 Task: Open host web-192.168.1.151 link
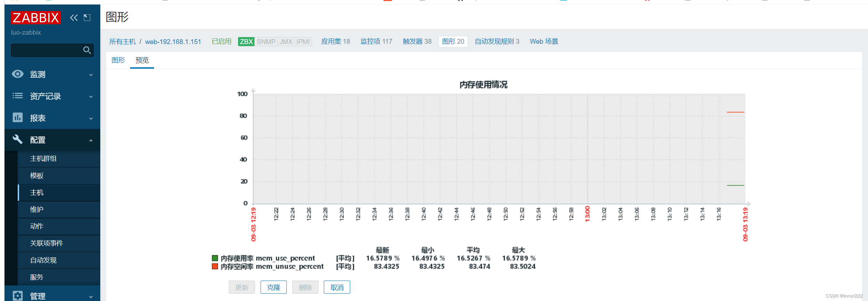pos(173,42)
